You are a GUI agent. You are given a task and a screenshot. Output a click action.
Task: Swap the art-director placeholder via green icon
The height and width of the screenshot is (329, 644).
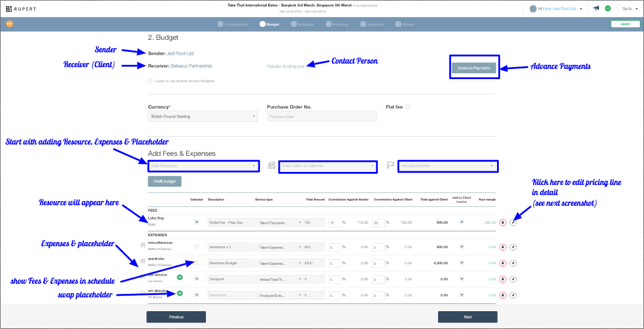pos(180,293)
